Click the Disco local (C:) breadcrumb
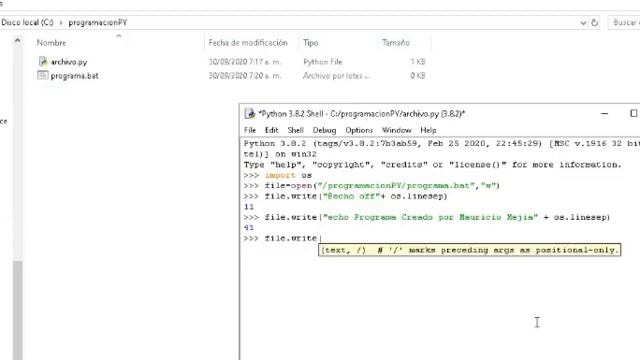The height and width of the screenshot is (360, 640). pos(27,22)
